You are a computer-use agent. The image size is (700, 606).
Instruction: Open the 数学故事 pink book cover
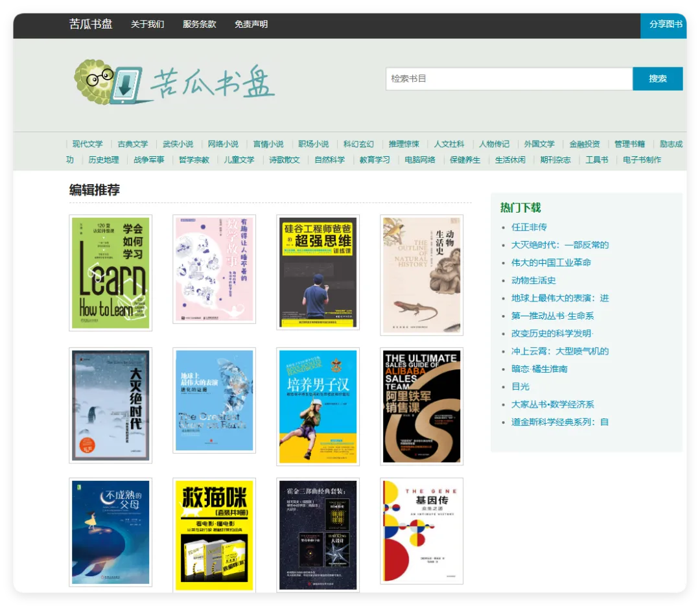tap(215, 269)
